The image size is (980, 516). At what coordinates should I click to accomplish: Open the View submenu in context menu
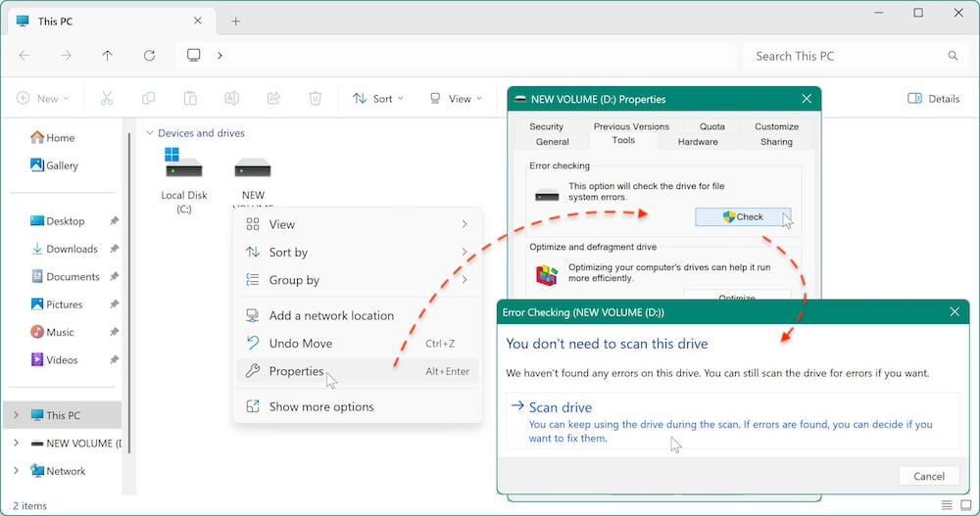tap(358, 224)
